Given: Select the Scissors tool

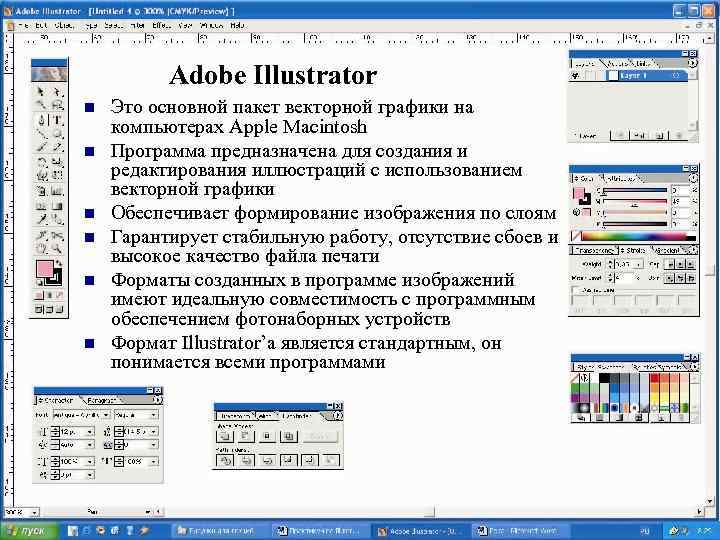Looking at the screenshot, I should pos(57,235).
